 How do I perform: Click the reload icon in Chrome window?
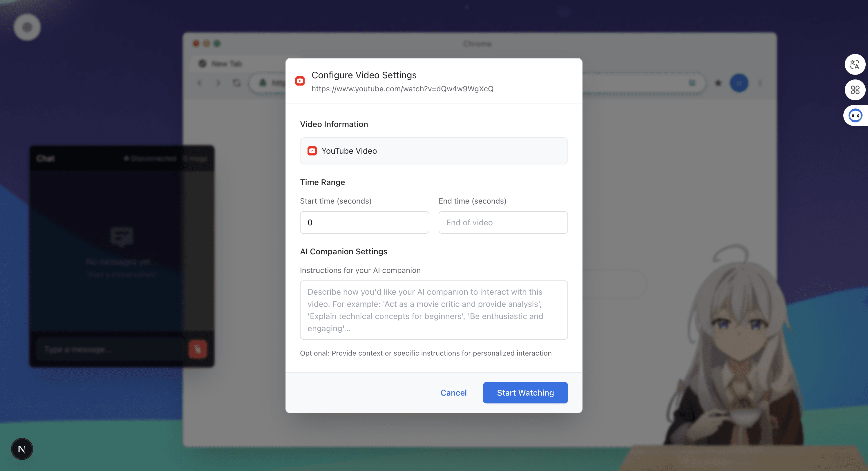coord(236,83)
